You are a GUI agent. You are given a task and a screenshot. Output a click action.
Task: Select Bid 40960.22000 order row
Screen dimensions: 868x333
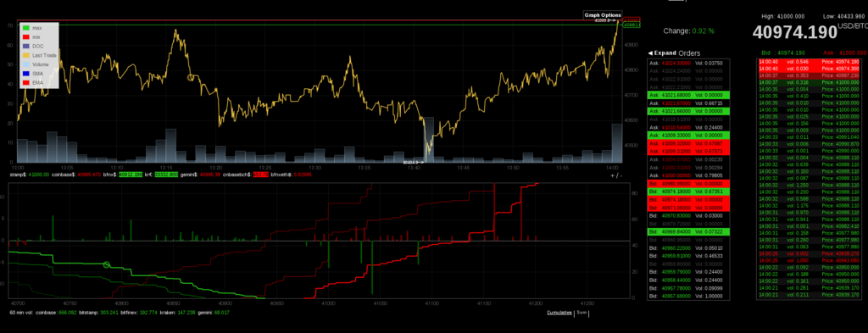(x=688, y=248)
